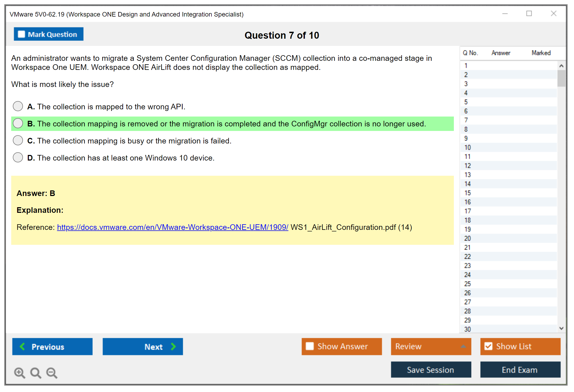574x392 pixels.
Task: Jump to question 15 in the list
Action: (467, 193)
